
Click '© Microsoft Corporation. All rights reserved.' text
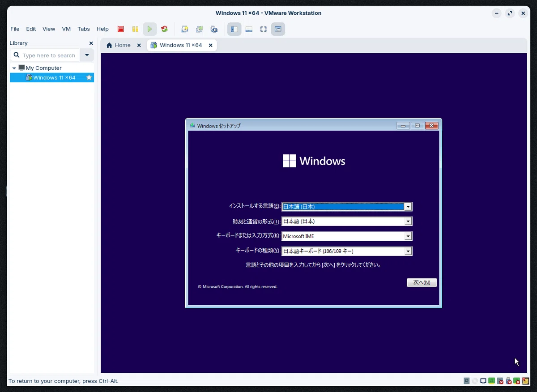tap(238, 286)
